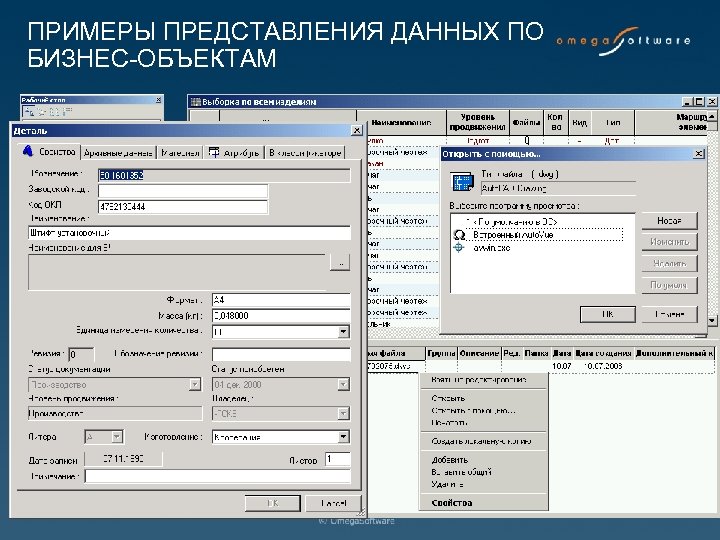
Task: Click the Обозначение ревизии field
Action: [x=281, y=354]
